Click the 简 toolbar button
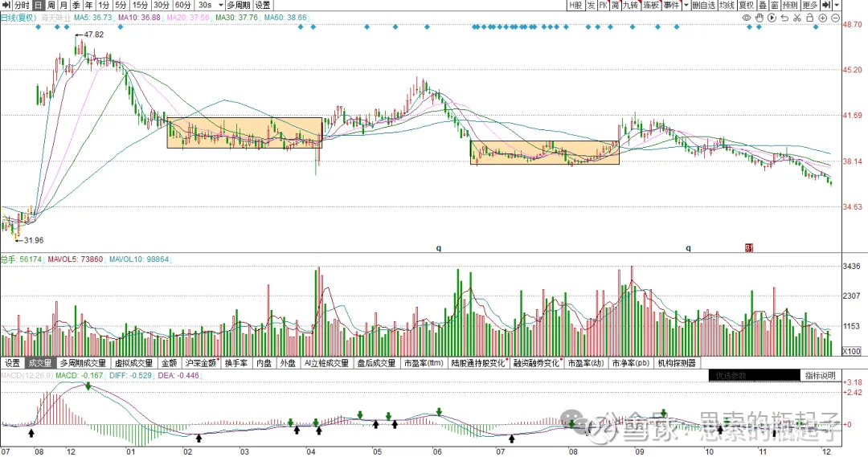 click(x=615, y=5)
